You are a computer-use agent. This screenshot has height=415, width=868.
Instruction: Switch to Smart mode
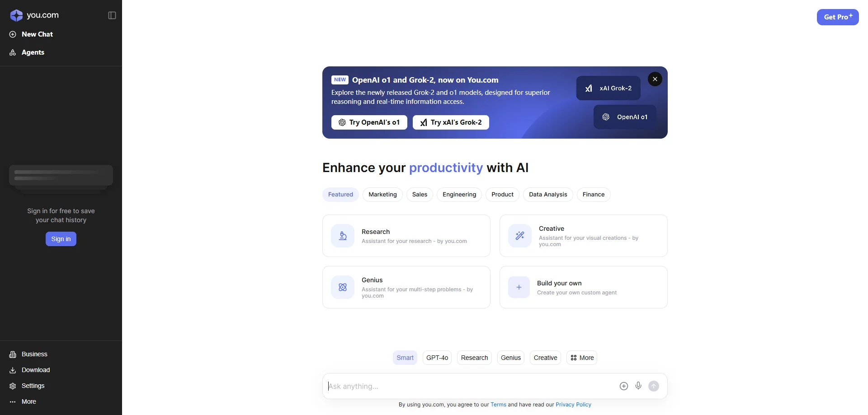coord(405,358)
